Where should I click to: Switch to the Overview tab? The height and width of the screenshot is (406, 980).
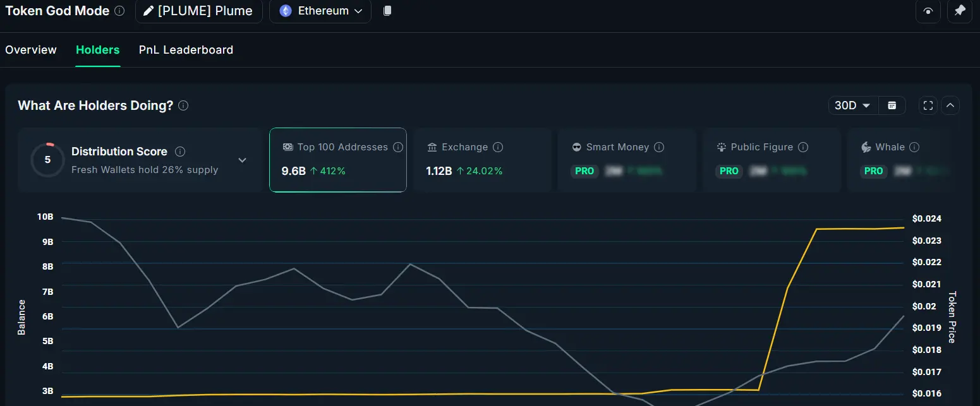31,50
